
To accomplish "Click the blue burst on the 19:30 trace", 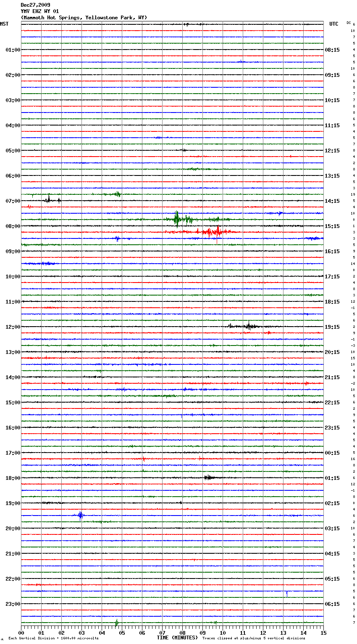I will 81,515.
